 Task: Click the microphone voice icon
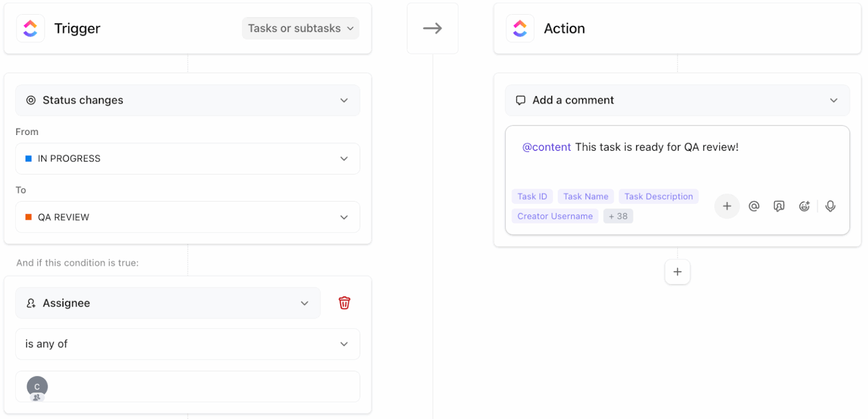830,206
